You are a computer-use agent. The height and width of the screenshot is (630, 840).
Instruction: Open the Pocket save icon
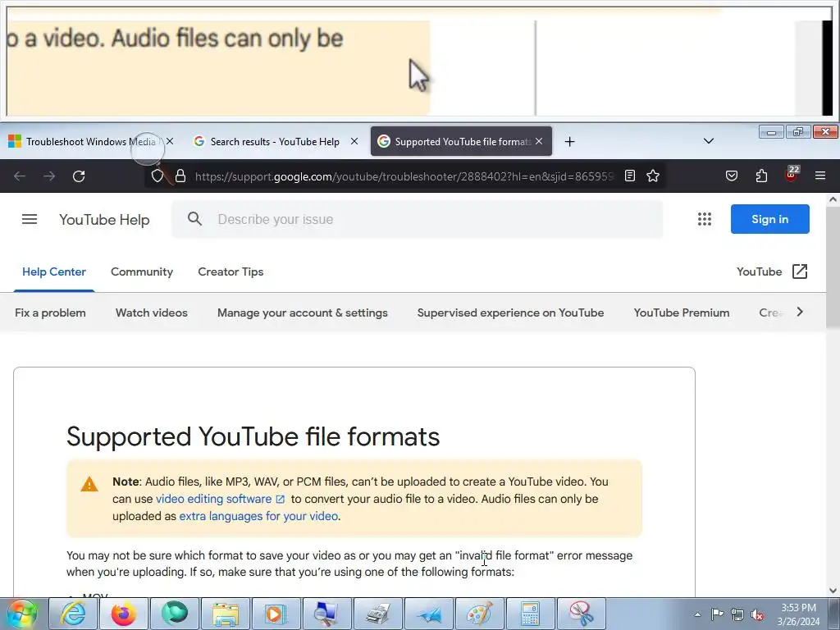732,176
